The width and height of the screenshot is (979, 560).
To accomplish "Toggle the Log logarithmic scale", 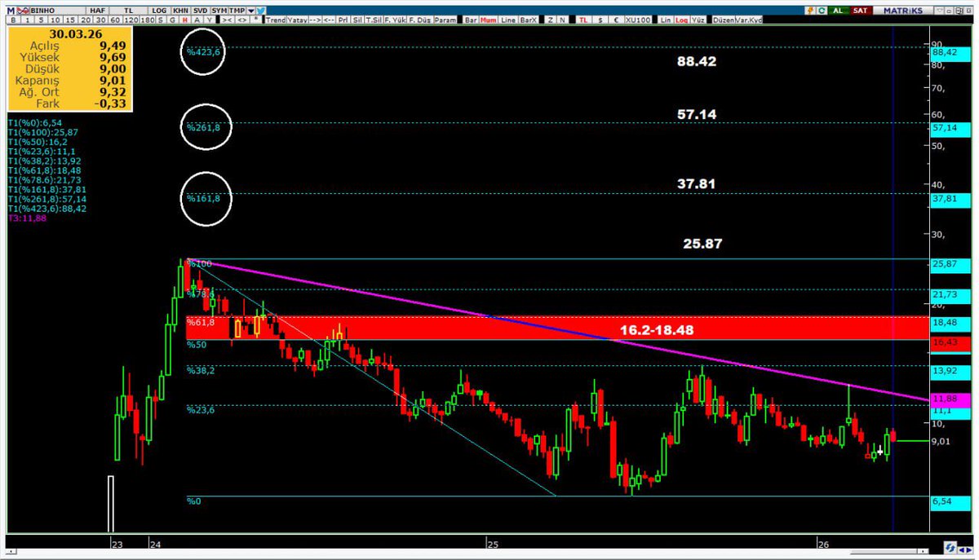I will (x=681, y=20).
